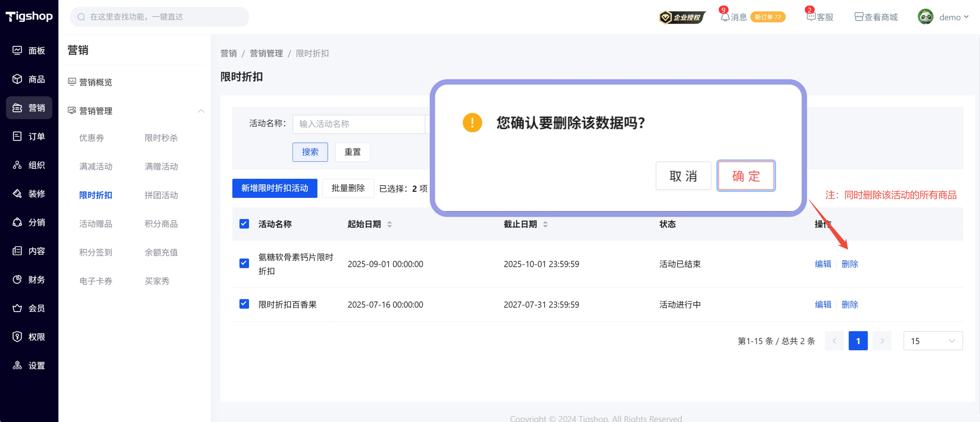Open the page size 15 dropdown
The image size is (980, 422).
pos(933,341)
